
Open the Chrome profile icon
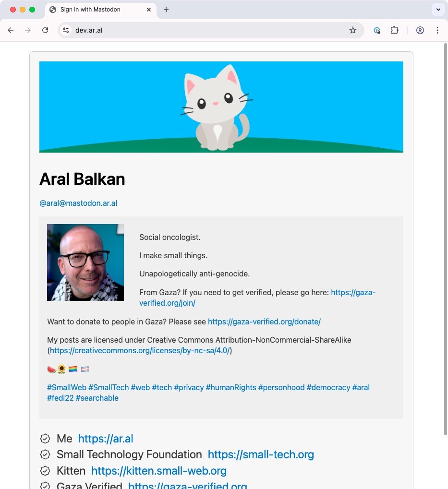420,30
